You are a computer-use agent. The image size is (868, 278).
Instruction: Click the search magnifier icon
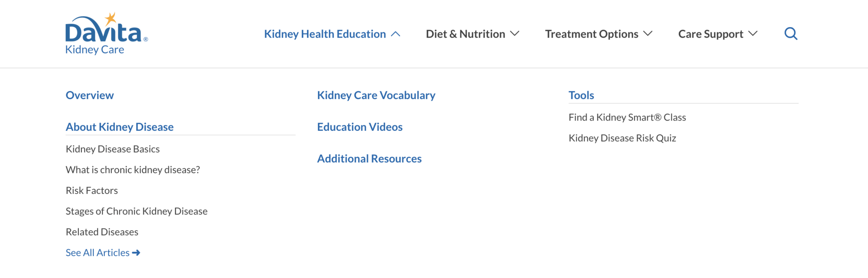click(790, 33)
